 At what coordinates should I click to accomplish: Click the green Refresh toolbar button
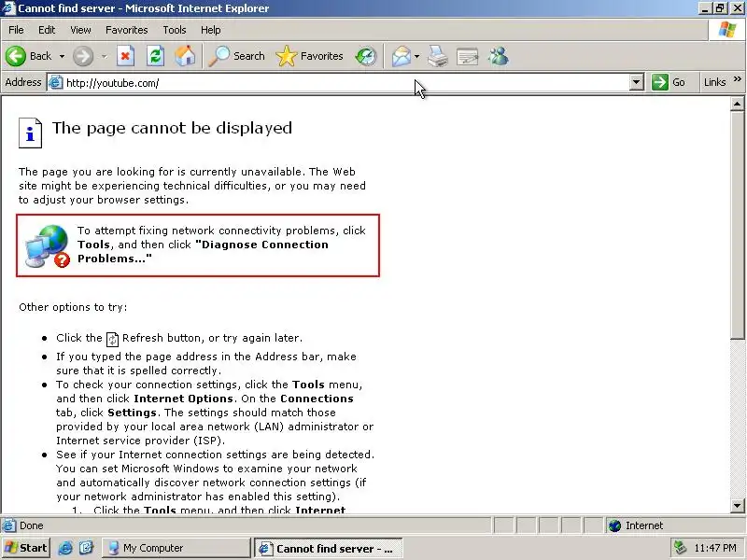(x=155, y=56)
